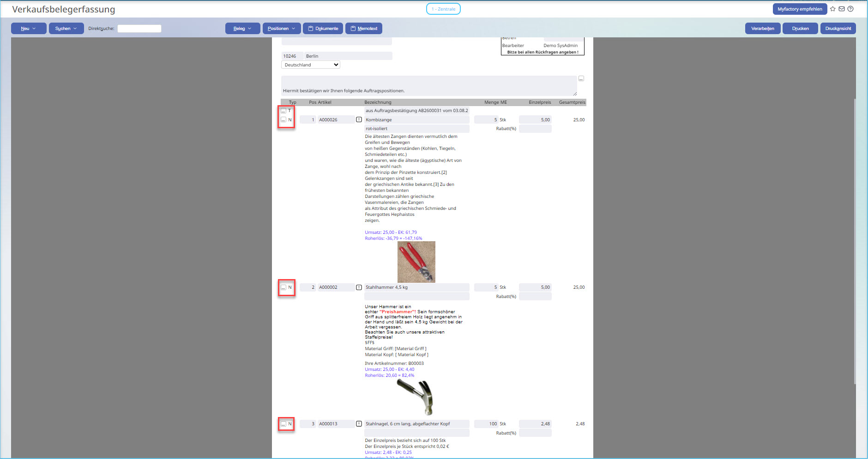Click the Einzelpreis column header
The width and height of the screenshot is (868, 459).
pyautogui.click(x=540, y=102)
